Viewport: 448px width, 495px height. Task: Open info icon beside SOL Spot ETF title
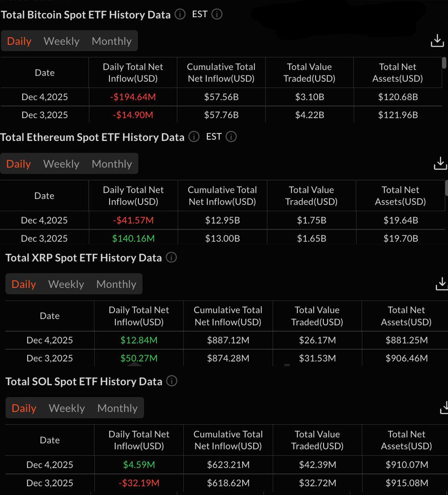click(x=171, y=381)
